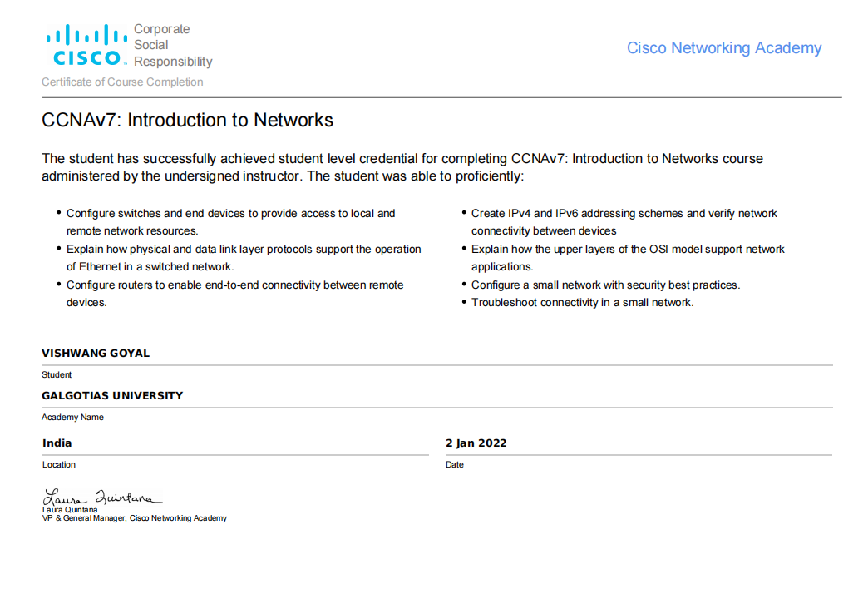
Task: Click the OSI model upper layers bullet
Action: (628, 258)
